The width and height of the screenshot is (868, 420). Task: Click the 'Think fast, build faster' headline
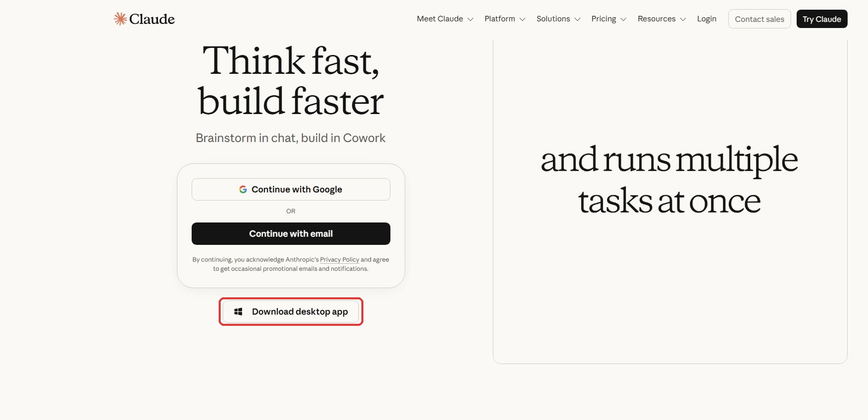point(291,81)
